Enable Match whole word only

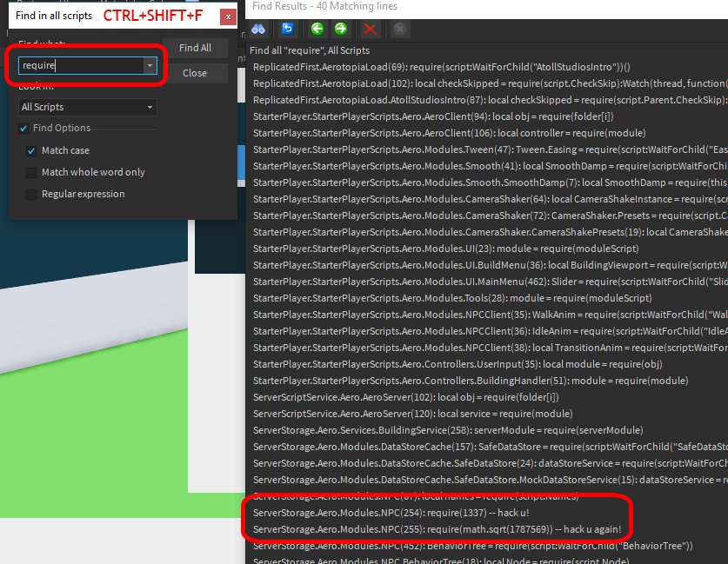pos(31,171)
